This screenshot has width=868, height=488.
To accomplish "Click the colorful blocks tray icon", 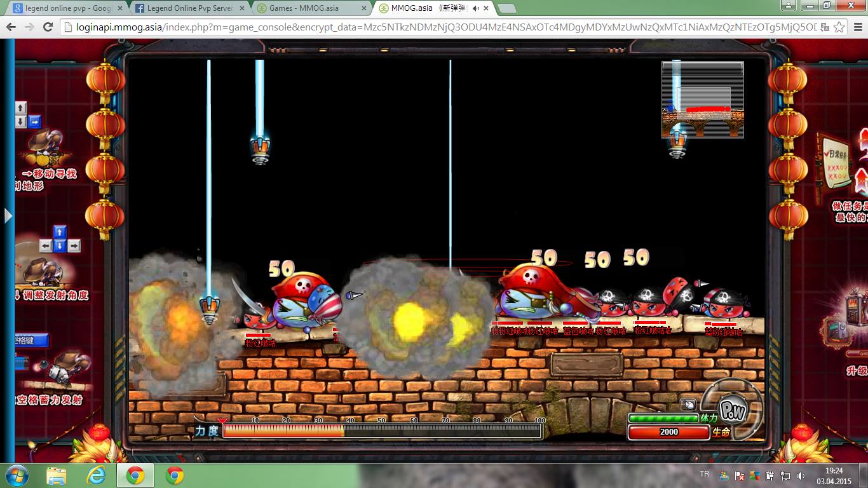I will tap(754, 476).
